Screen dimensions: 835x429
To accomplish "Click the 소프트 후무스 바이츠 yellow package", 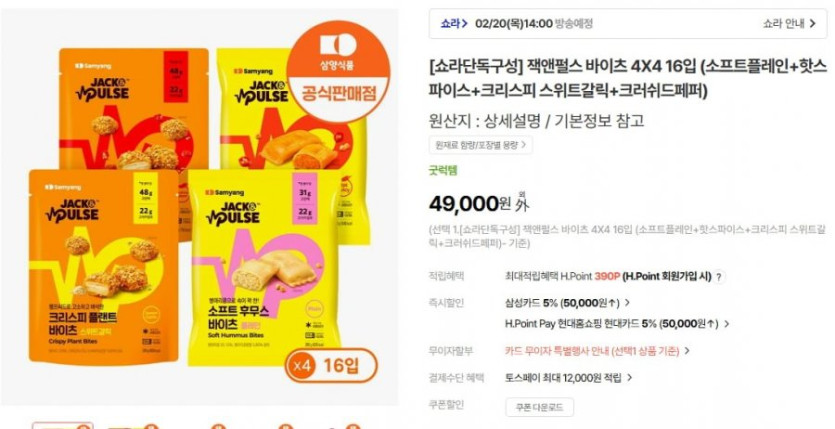I will [x=264, y=268].
